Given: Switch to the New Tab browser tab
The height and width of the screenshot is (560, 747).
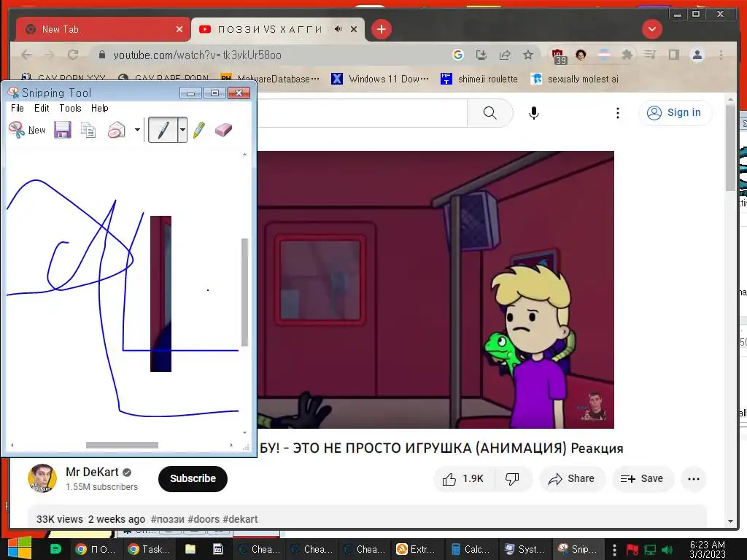Looking at the screenshot, I should click(x=102, y=29).
